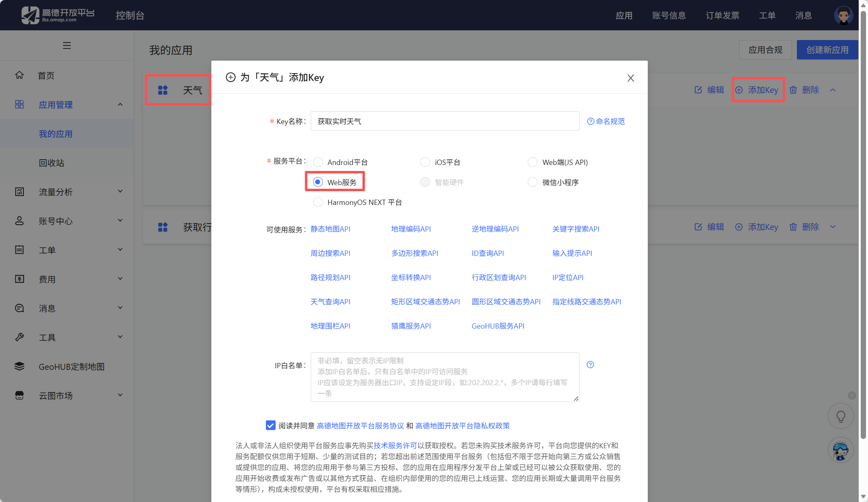Click the 创建新应用 button

[x=827, y=50]
